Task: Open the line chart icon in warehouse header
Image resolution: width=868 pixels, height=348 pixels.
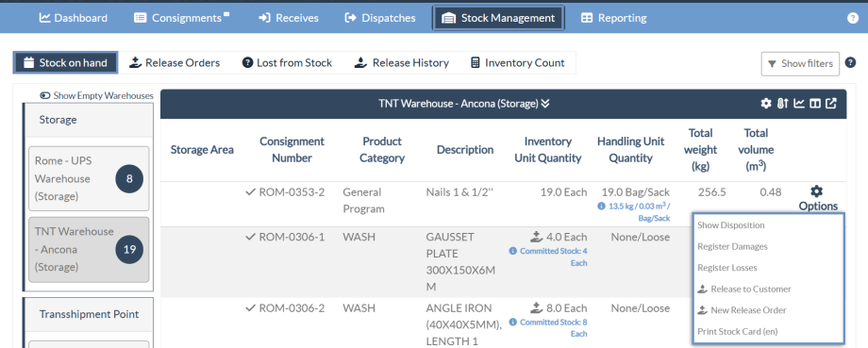Action: (799, 104)
